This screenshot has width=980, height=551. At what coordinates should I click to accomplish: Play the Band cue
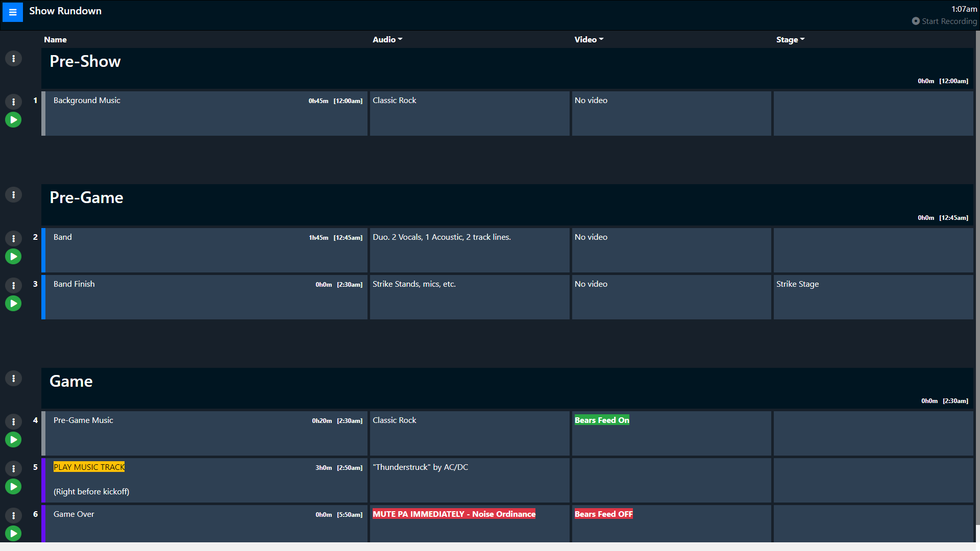click(x=13, y=257)
